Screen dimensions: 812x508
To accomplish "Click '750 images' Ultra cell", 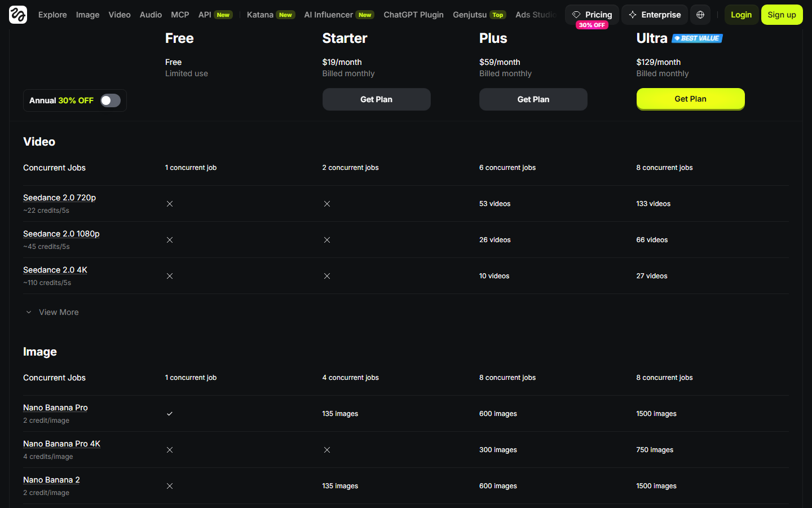I will tap(655, 450).
